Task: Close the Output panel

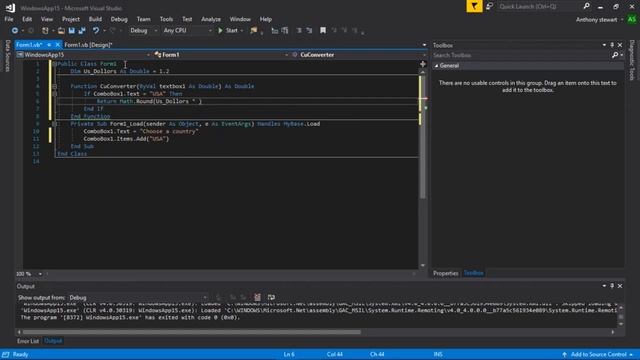Action: click(x=620, y=286)
